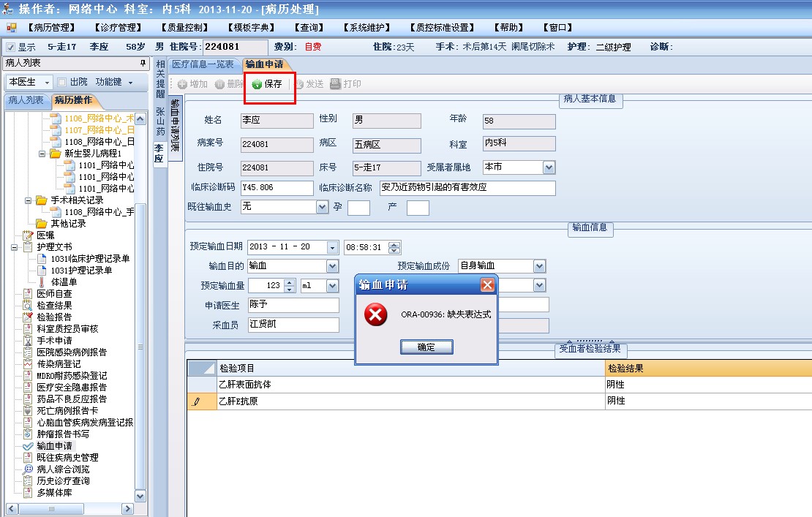The image size is (812, 517).
Task: Open the 诊疗管理 menu
Action: point(118,28)
